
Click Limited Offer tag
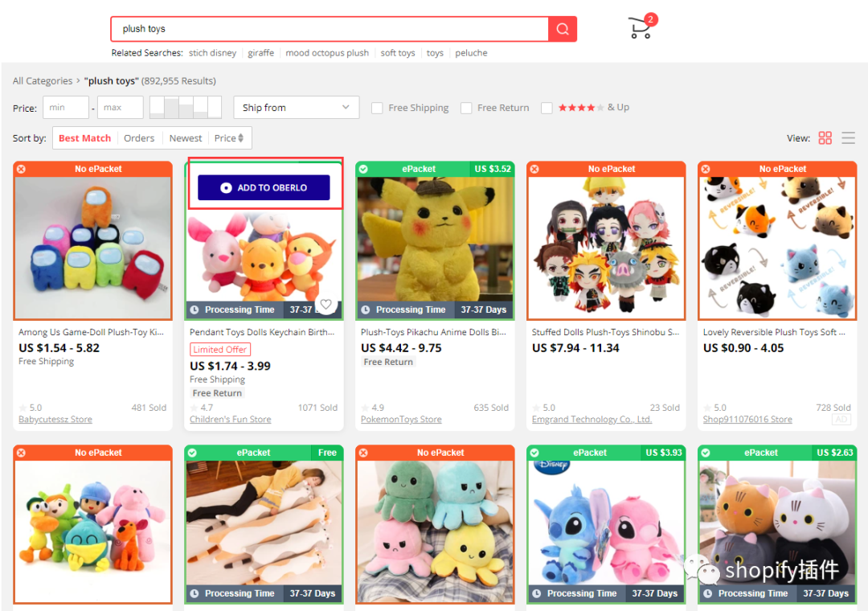click(219, 350)
